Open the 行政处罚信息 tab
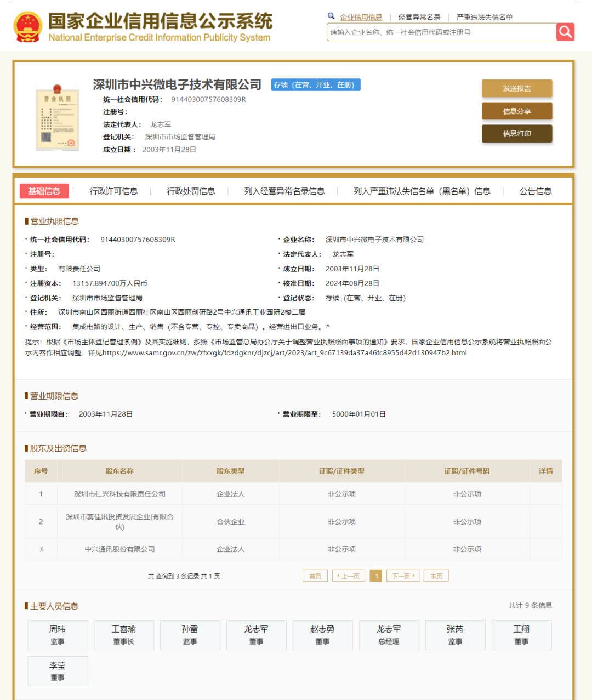592x700 pixels. [x=191, y=191]
